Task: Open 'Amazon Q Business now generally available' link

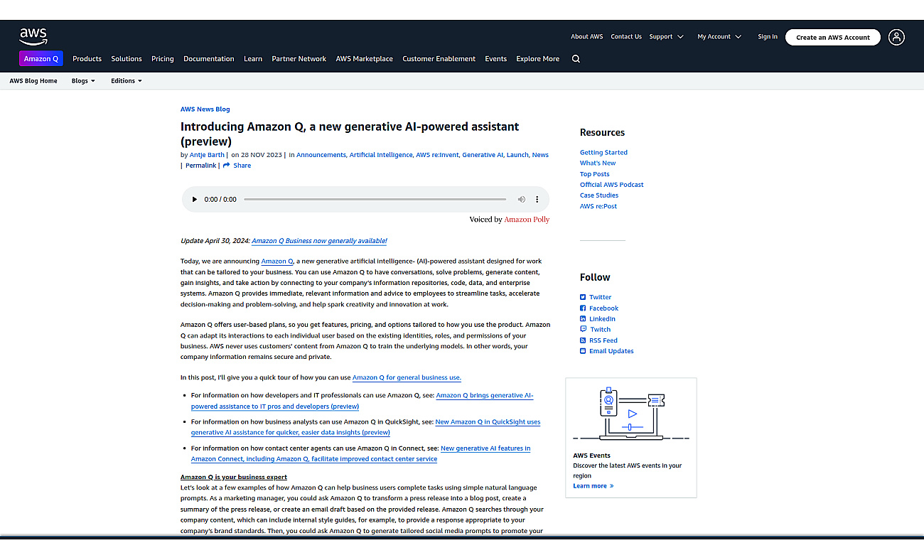Action: pyautogui.click(x=319, y=241)
